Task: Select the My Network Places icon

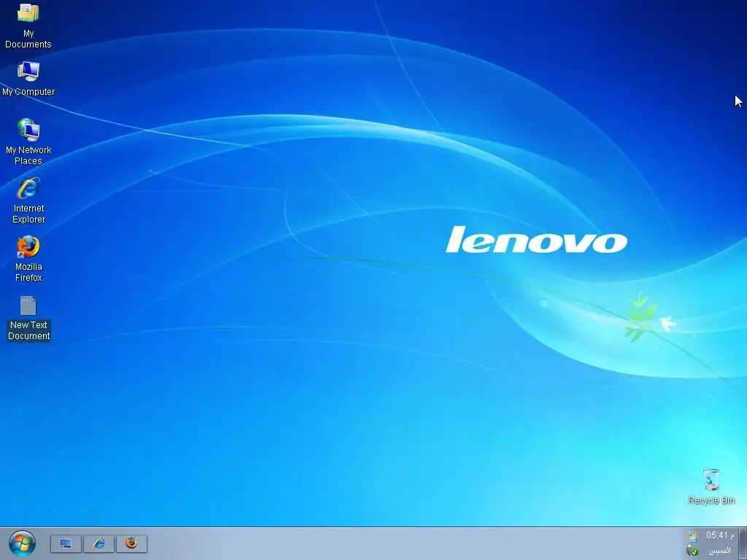Action: 28,142
